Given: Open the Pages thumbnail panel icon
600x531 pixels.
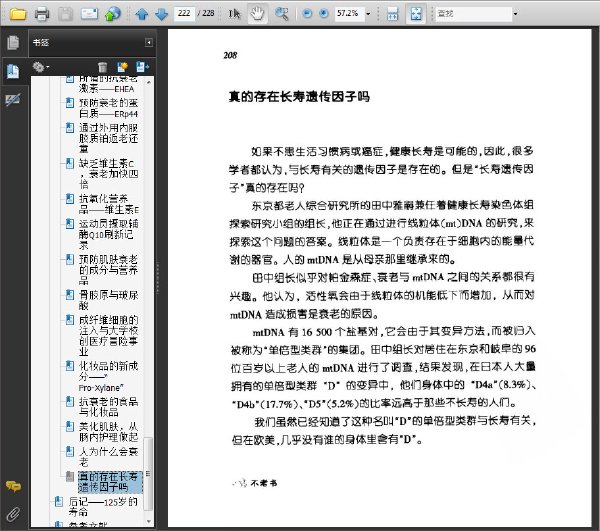Looking at the screenshot, I should pos(13,42).
